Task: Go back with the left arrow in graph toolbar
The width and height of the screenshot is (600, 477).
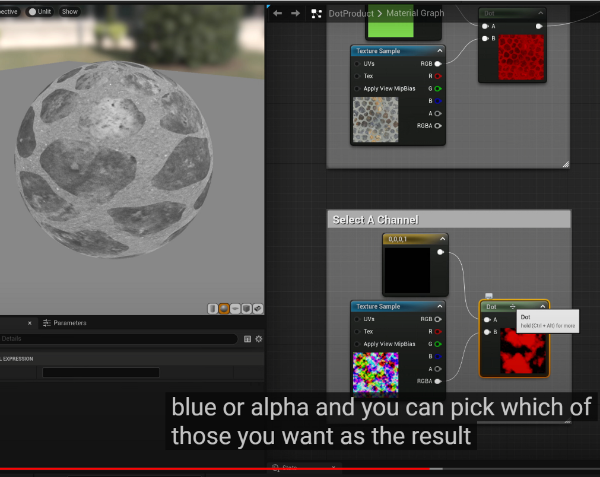Action: tap(277, 13)
